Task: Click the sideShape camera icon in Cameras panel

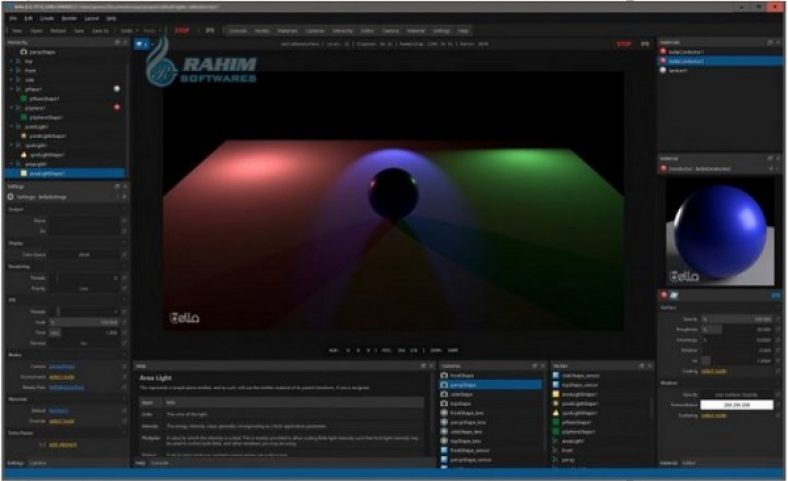Action: tap(444, 394)
